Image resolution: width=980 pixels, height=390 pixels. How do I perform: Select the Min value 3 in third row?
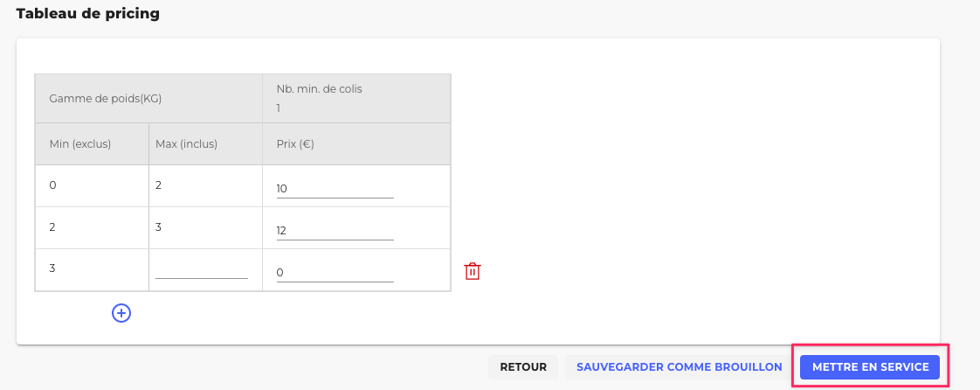coord(52,268)
